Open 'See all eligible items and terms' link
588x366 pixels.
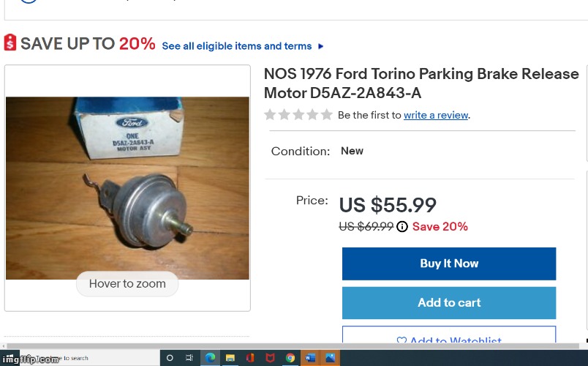(x=237, y=46)
